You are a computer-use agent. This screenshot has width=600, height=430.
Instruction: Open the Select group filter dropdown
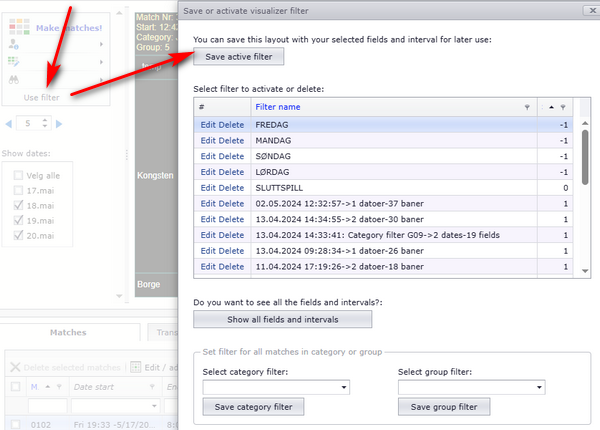(x=539, y=388)
